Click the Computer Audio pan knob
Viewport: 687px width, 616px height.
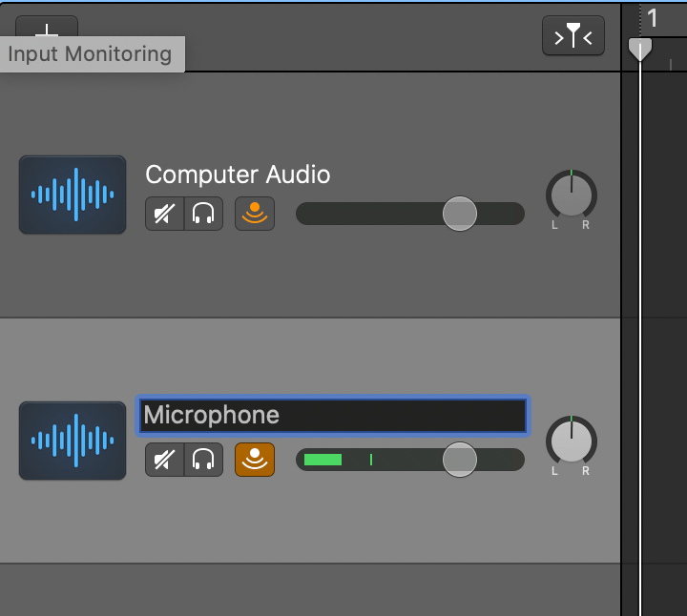[571, 195]
